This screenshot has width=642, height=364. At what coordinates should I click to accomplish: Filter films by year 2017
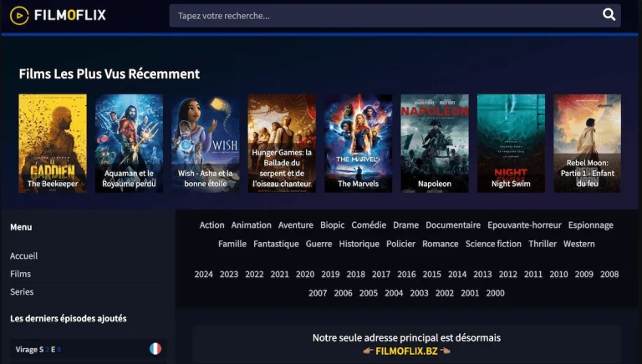point(381,275)
